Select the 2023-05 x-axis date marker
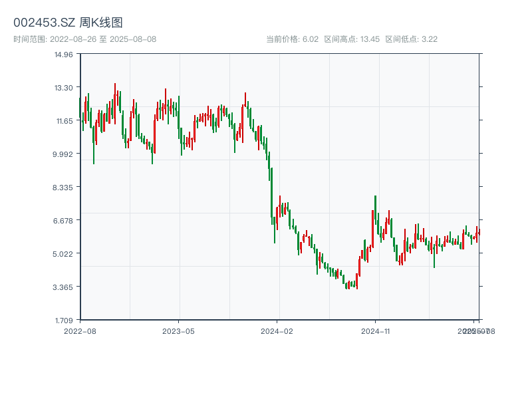This screenshot has width=532, height=399. point(178,331)
